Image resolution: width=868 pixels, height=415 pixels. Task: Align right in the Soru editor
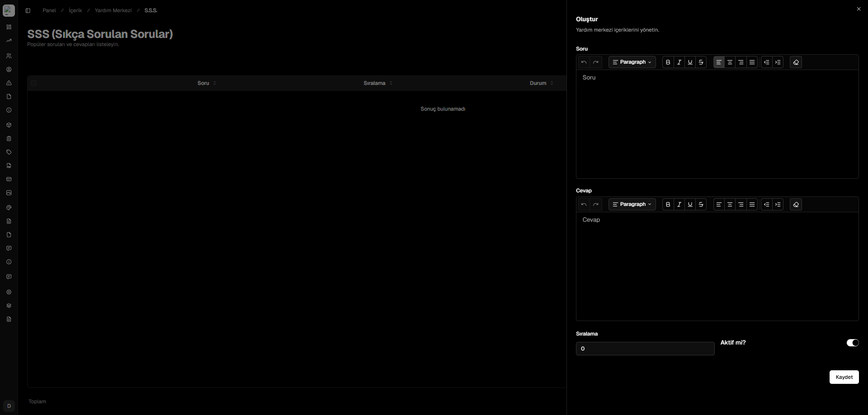click(x=741, y=62)
